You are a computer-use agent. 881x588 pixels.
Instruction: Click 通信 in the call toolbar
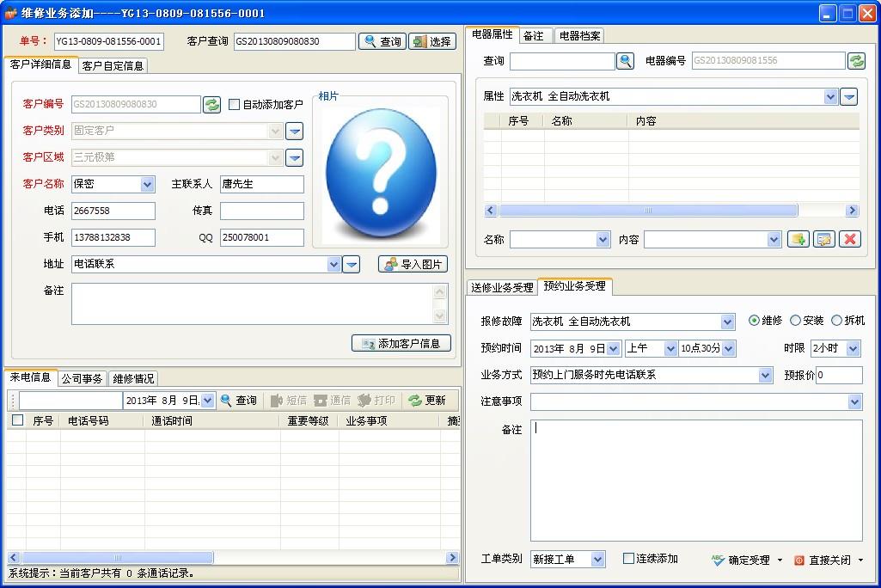333,401
